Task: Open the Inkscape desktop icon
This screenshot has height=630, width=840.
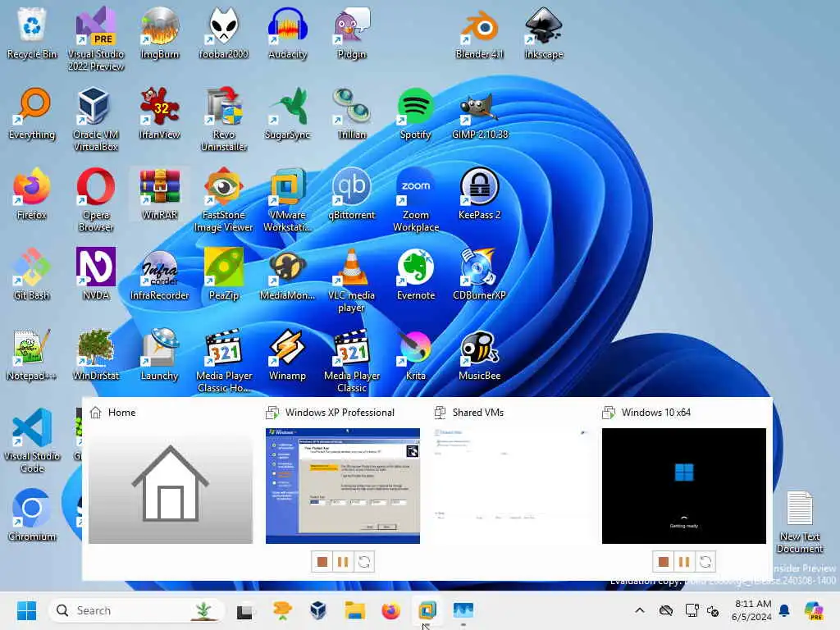Action: click(544, 33)
